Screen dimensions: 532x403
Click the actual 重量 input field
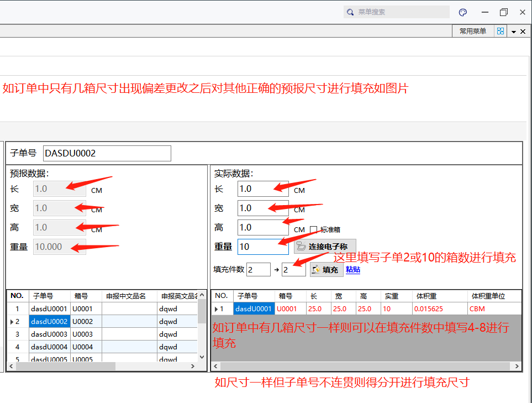click(x=263, y=247)
